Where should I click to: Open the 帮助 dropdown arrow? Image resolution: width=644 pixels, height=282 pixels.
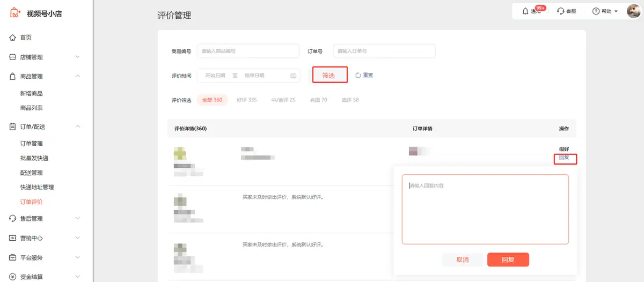coord(616,11)
